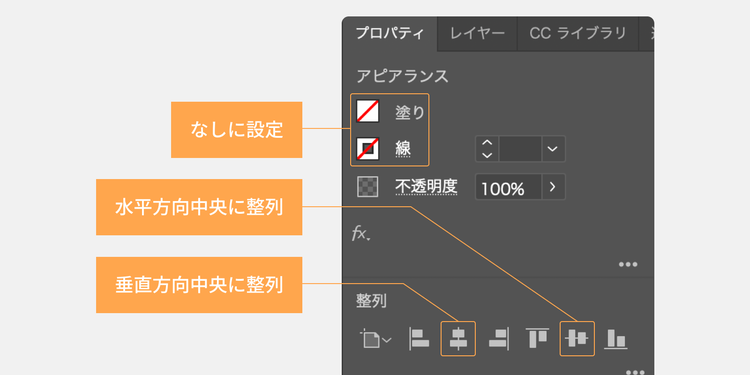The height and width of the screenshot is (375, 750).
Task: Click the Fill (塗り) none swatch
Action: [367, 111]
